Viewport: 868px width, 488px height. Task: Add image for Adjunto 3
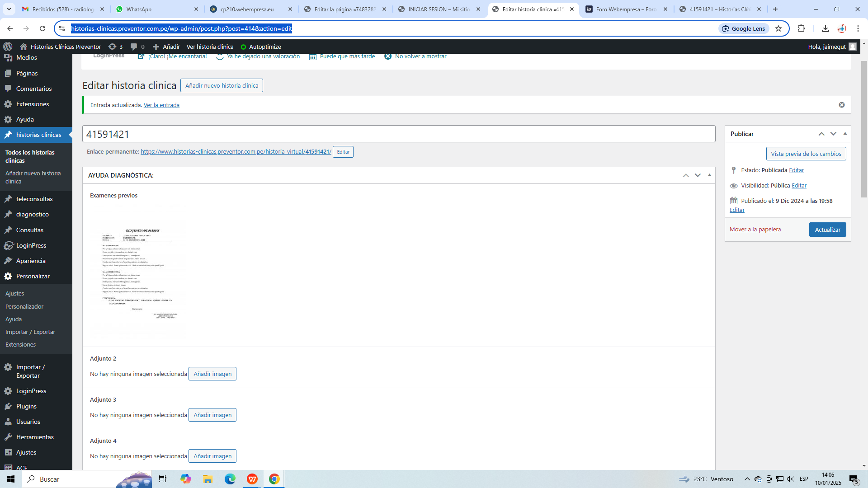pyautogui.click(x=212, y=415)
